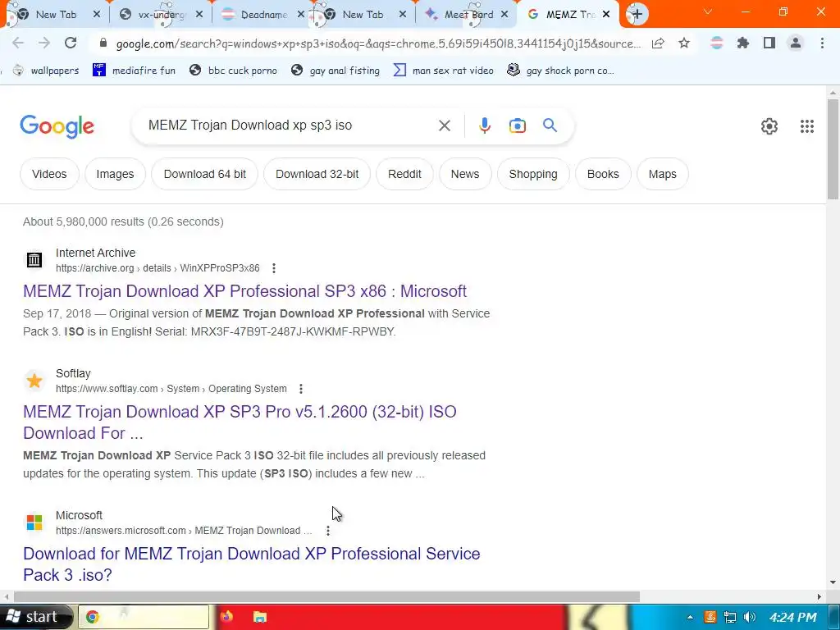Select the Chrome taskbar window button
This screenshot has height=630, width=840.
click(x=144, y=617)
